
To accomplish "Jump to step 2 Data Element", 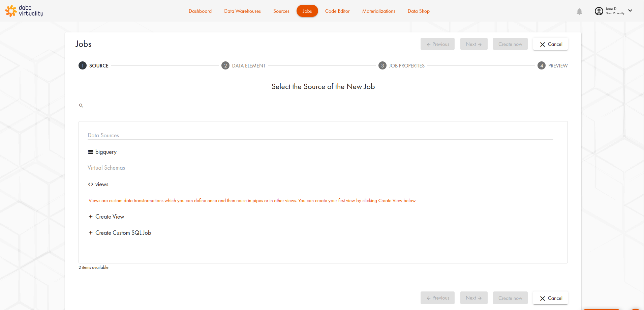I will 244,66.
